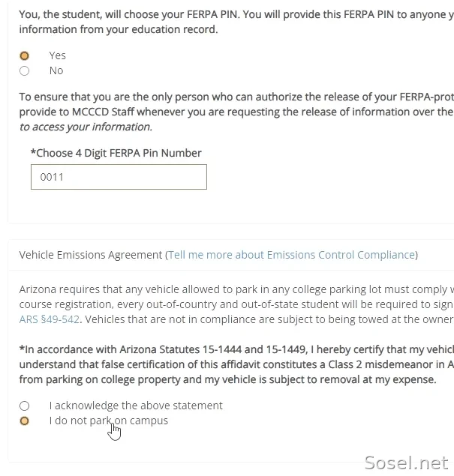Choose the acknowledge statement radio button
The image size is (454, 476).
[x=24, y=406]
